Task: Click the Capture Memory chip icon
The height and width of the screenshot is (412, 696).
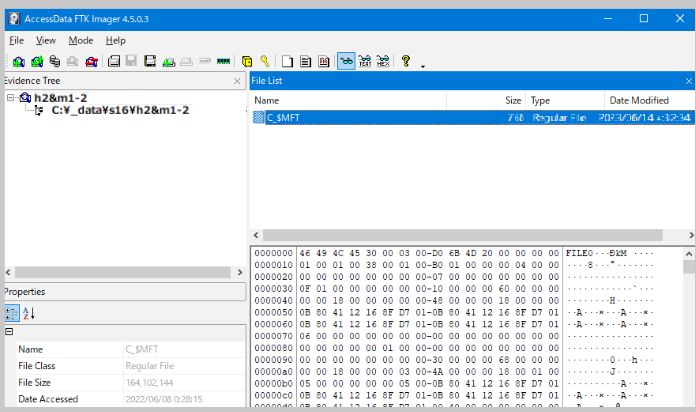Action: pyautogui.click(x=223, y=61)
